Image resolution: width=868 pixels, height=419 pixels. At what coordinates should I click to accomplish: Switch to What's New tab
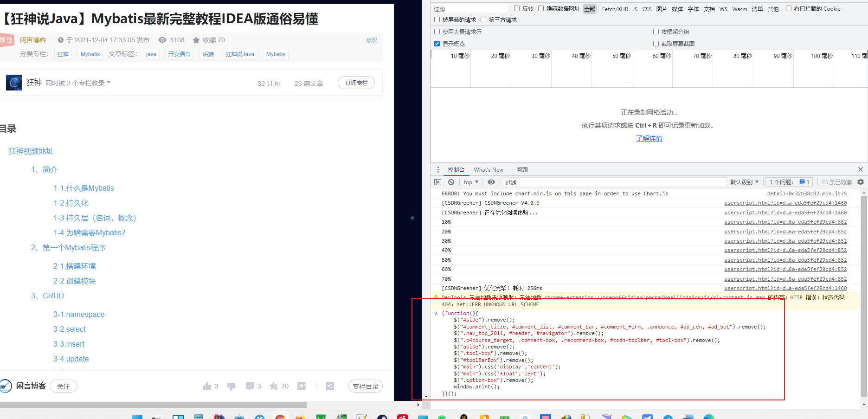tap(489, 169)
